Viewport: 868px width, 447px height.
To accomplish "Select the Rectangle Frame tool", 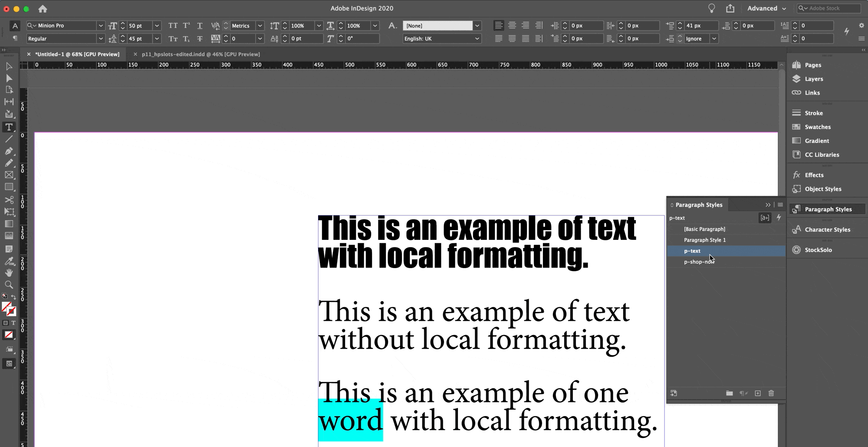I will point(9,175).
